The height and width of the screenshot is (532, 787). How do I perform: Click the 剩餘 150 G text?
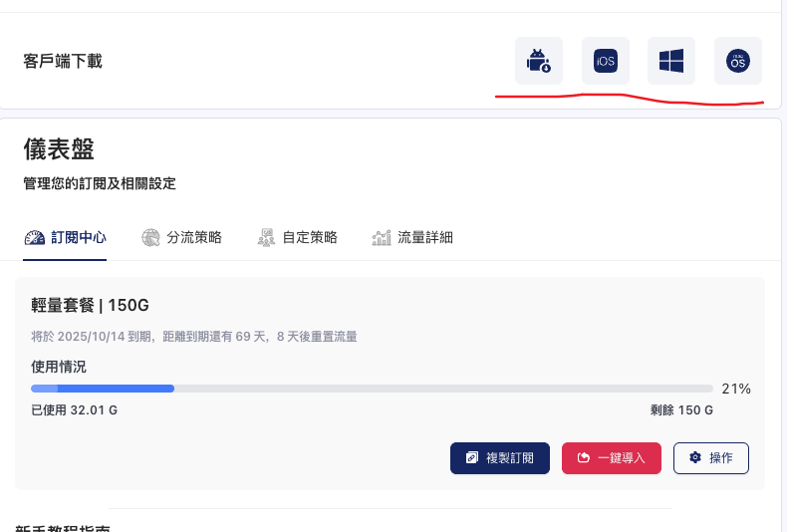point(681,410)
